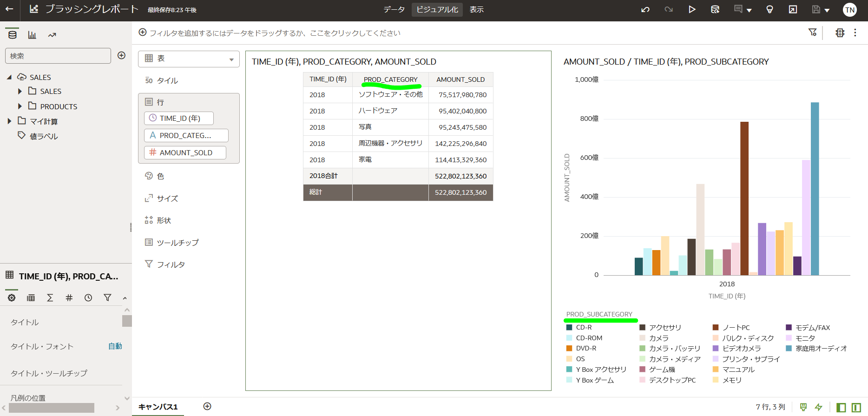
Task: Click the plus icon beside the search field
Action: 122,55
